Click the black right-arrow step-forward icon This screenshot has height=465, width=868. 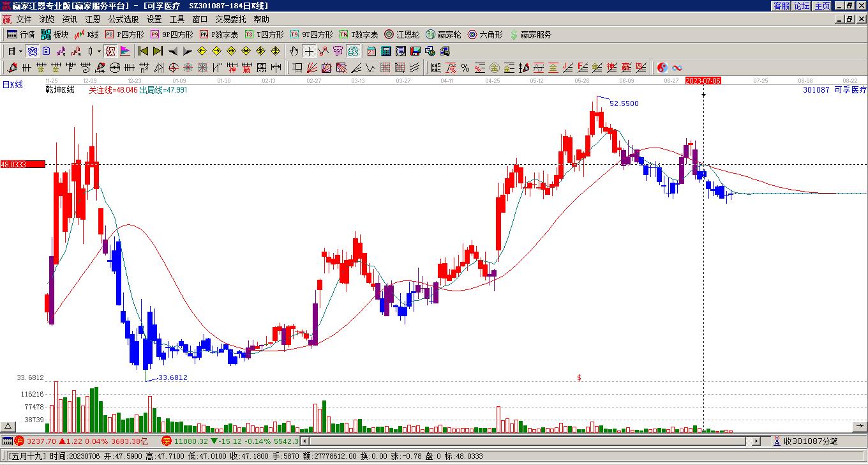tap(188, 51)
